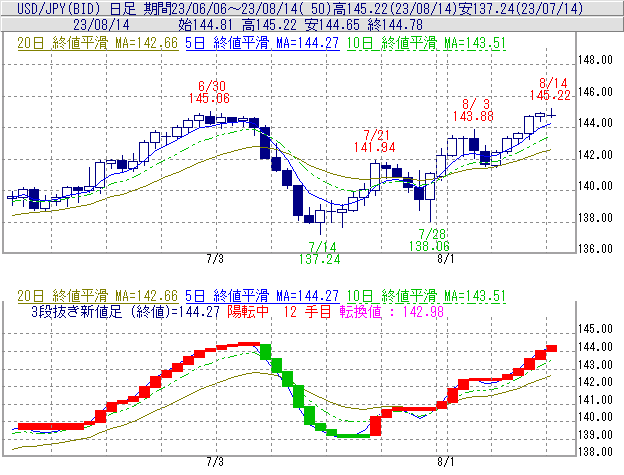
Task: Click the 146.00 price axis label
Action: tap(595, 92)
